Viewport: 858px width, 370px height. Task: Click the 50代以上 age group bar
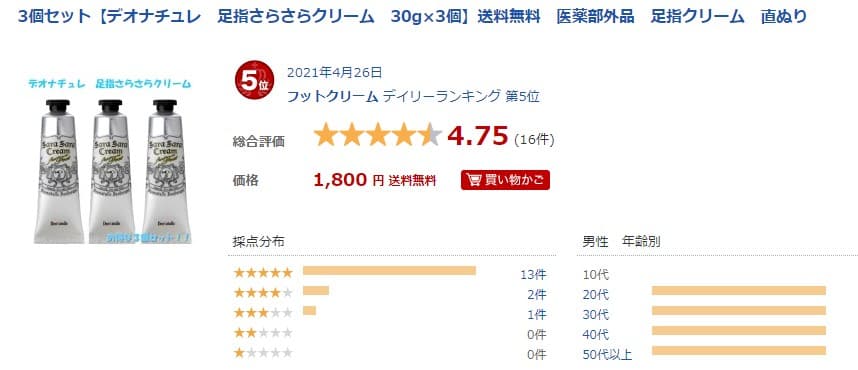(738, 350)
